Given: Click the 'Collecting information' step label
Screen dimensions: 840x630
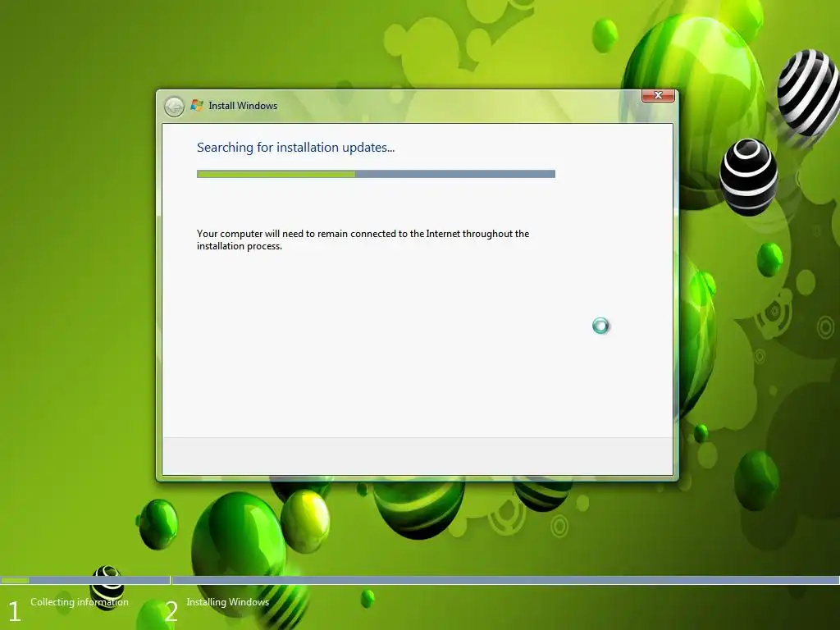Looking at the screenshot, I should click(80, 602).
